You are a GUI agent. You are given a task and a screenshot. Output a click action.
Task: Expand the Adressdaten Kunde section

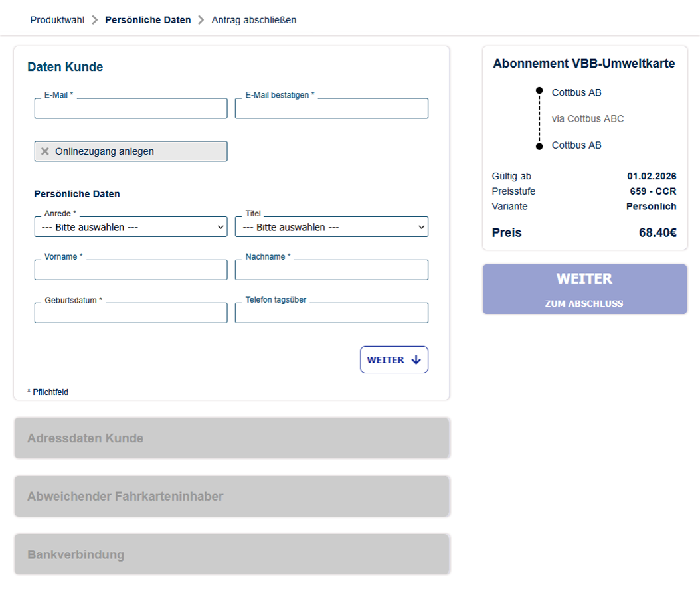tap(232, 438)
